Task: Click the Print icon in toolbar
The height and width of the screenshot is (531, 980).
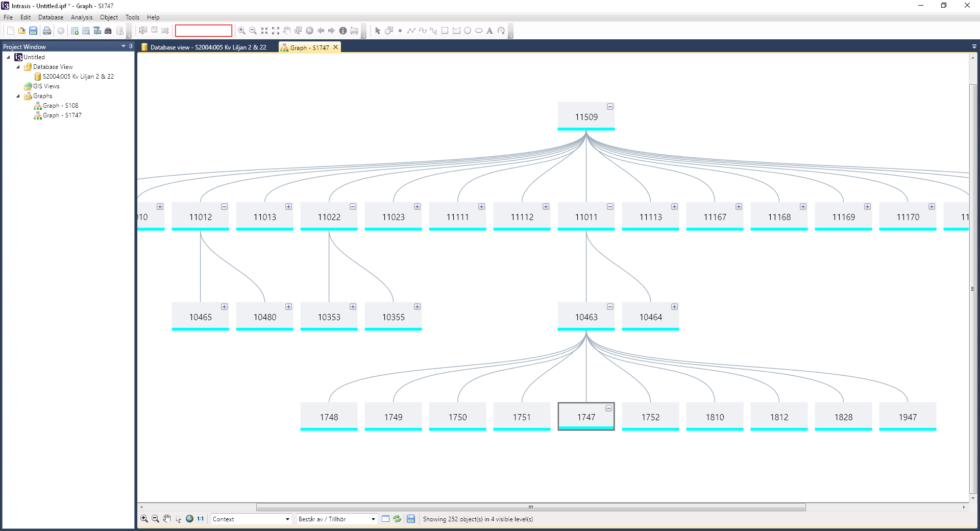Action: pyautogui.click(x=47, y=31)
